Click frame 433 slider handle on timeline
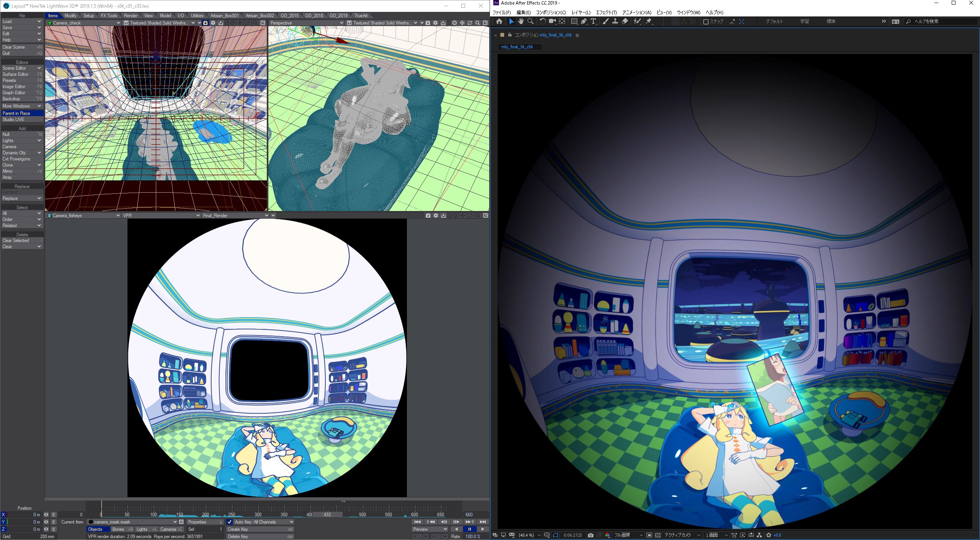 click(x=327, y=515)
